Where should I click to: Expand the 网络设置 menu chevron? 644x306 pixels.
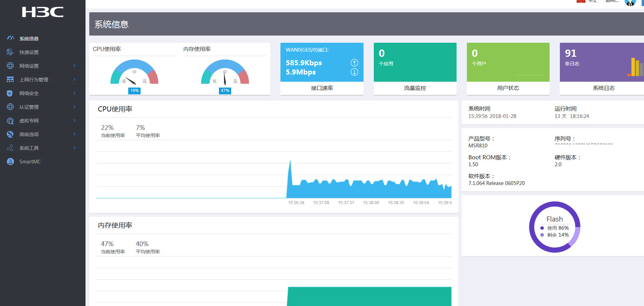74,66
